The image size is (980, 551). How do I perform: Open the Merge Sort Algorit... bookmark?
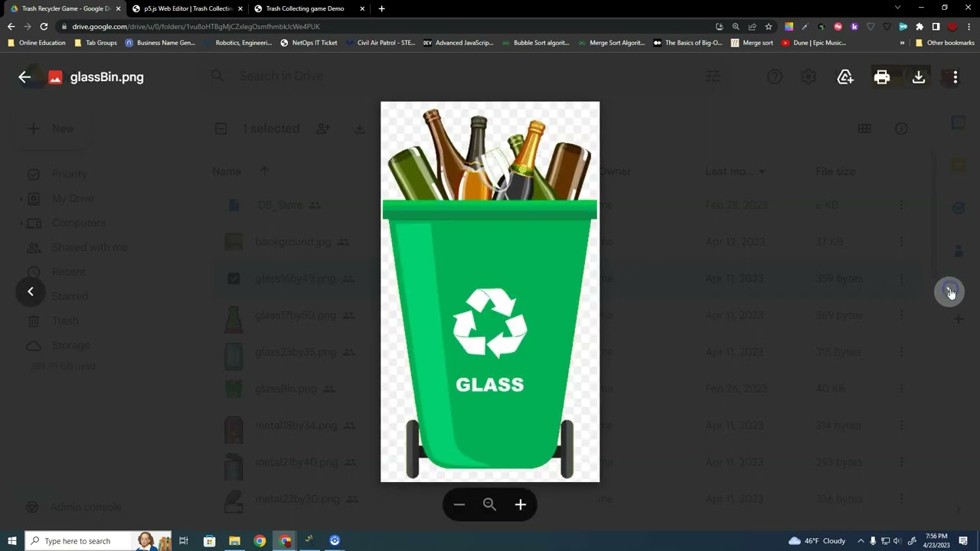click(612, 43)
